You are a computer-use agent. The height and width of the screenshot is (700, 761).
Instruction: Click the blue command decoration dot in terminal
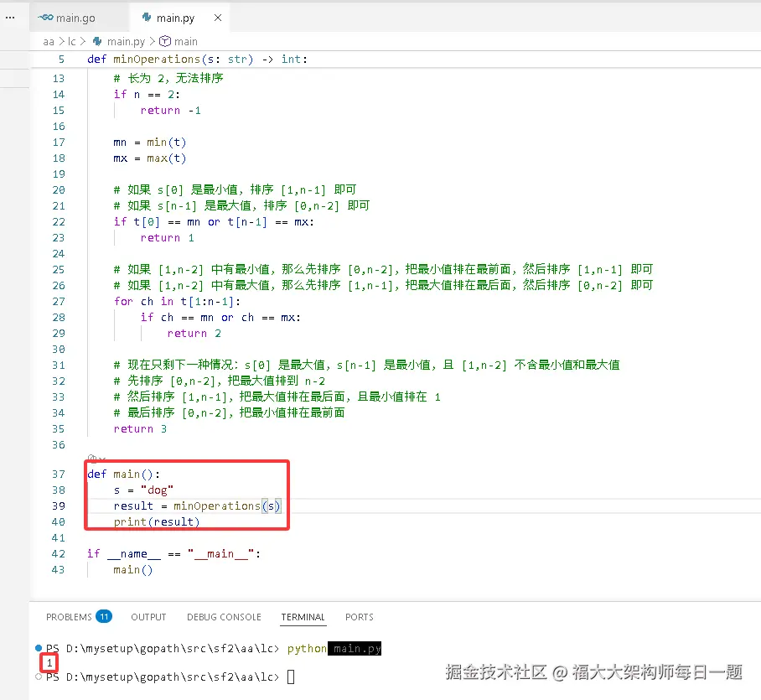(39, 648)
